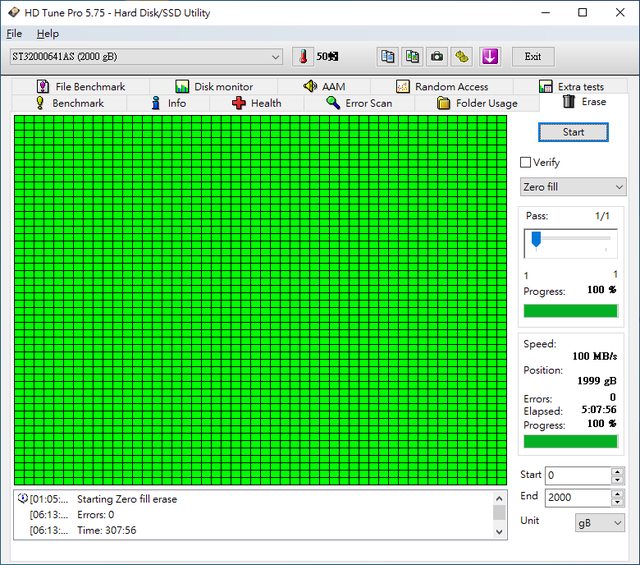Click the purple down-arrow minimize-to-tray icon

coord(489,56)
